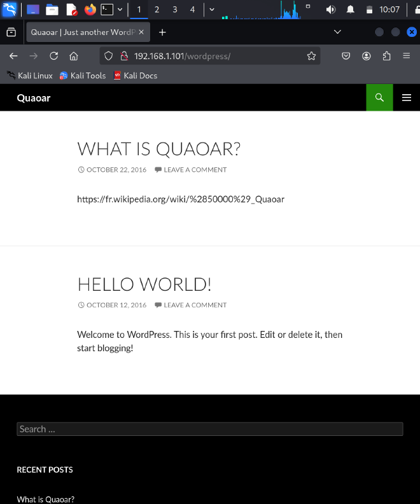Select the Quaoar WordPress browser tab
This screenshot has width=420, height=504.
click(83, 32)
